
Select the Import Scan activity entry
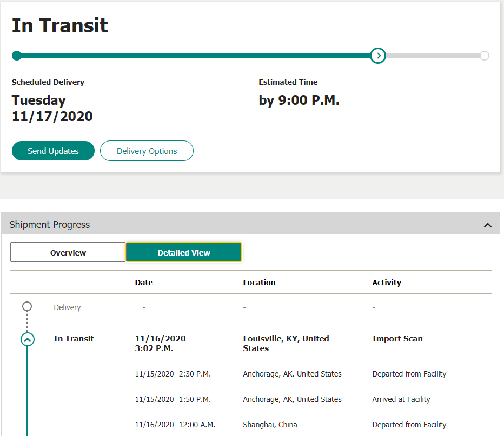point(397,339)
